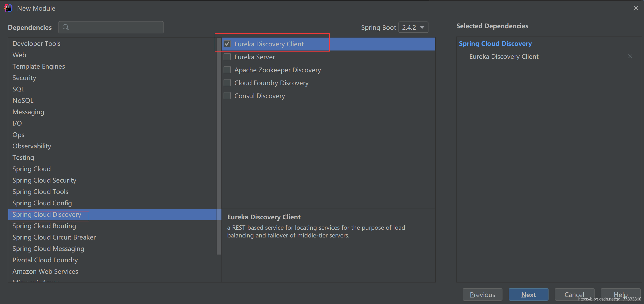Go back with the Previous button
Viewport: 644px width, 304px height.
[482, 295]
